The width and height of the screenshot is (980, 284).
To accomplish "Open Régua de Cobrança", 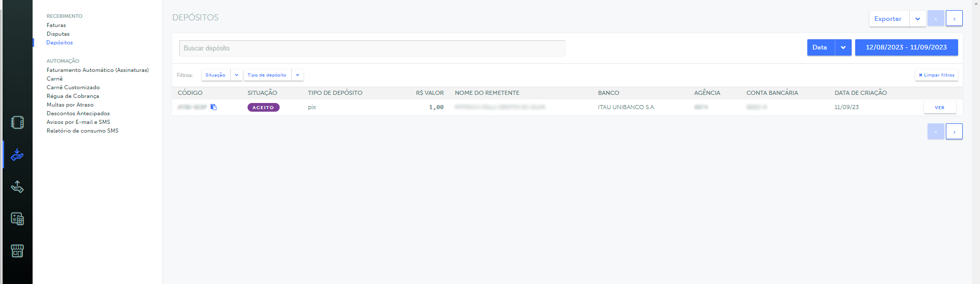I will [x=73, y=96].
